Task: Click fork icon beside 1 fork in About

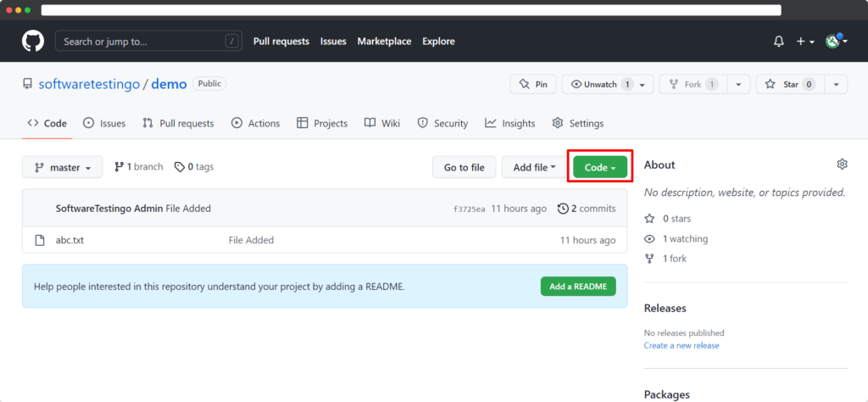Action: pos(650,259)
